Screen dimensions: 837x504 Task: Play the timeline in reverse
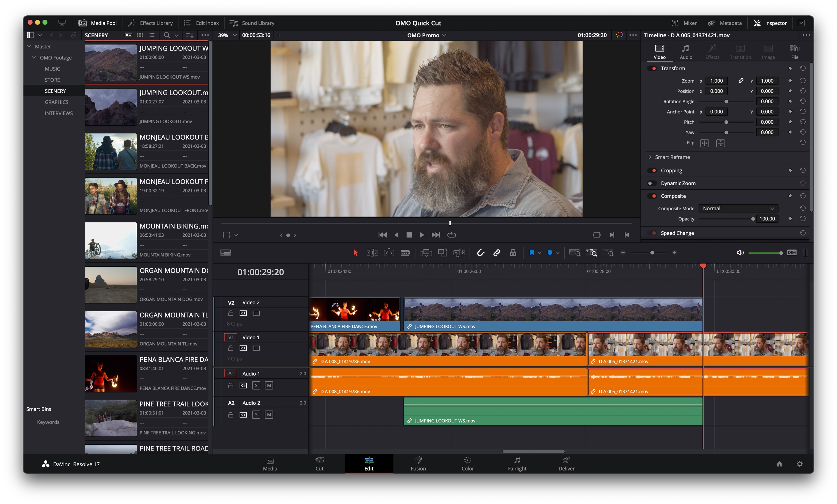(x=397, y=235)
